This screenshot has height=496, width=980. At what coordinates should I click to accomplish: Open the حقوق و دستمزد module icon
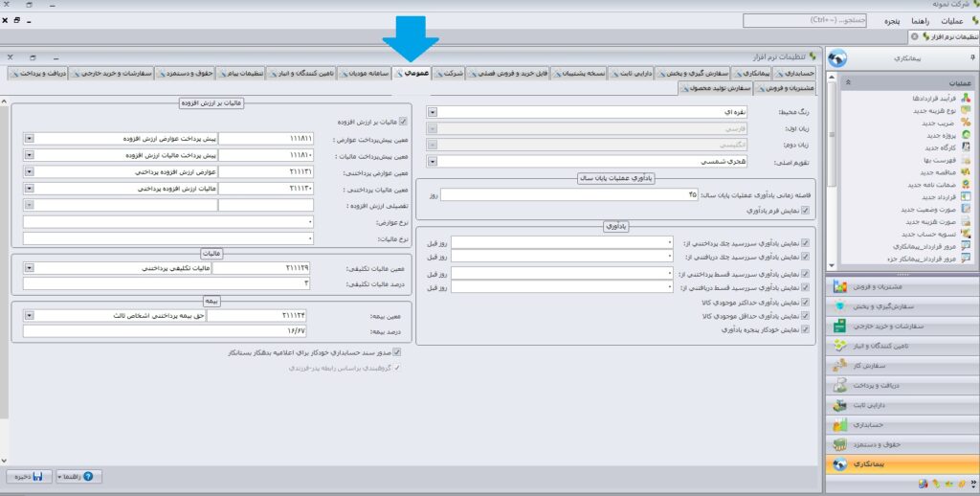point(840,444)
